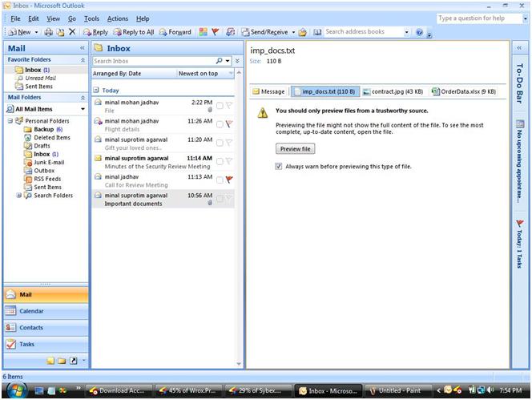This screenshot has width=532, height=400.
Task: Click the Search Inbox field
Action: (x=153, y=61)
